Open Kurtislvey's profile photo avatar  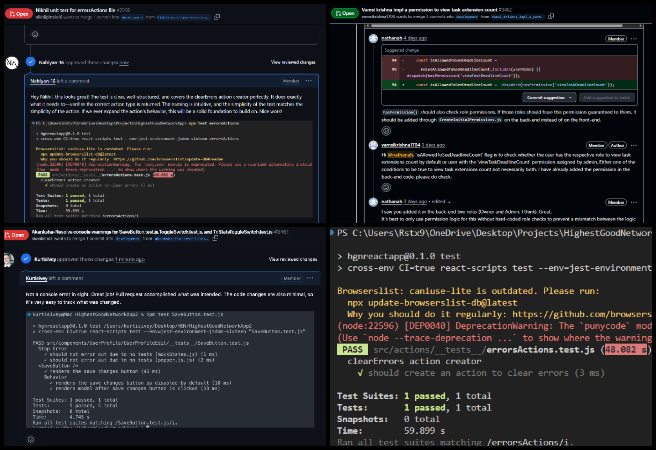click(8, 260)
